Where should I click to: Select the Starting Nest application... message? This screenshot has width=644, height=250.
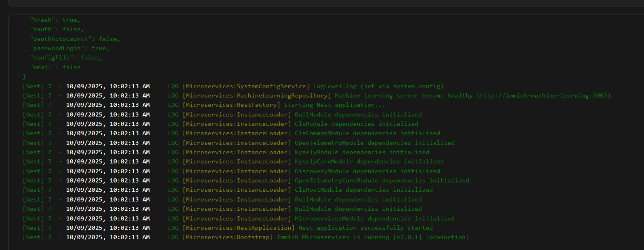click(x=335, y=105)
